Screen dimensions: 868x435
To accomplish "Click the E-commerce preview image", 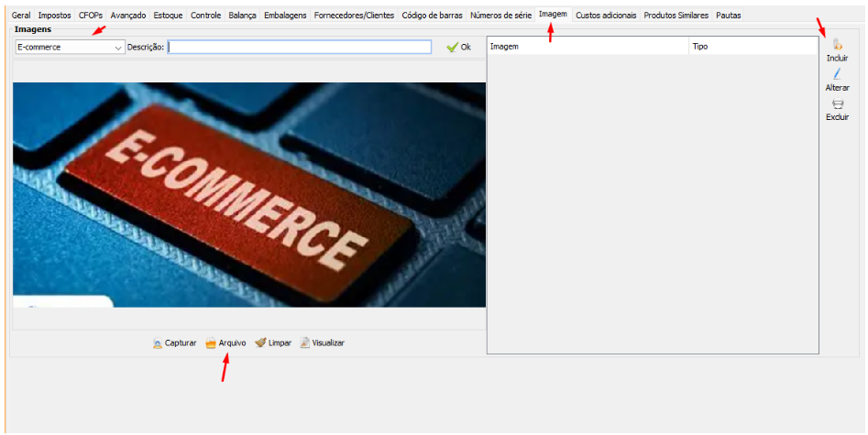I will 248,194.
